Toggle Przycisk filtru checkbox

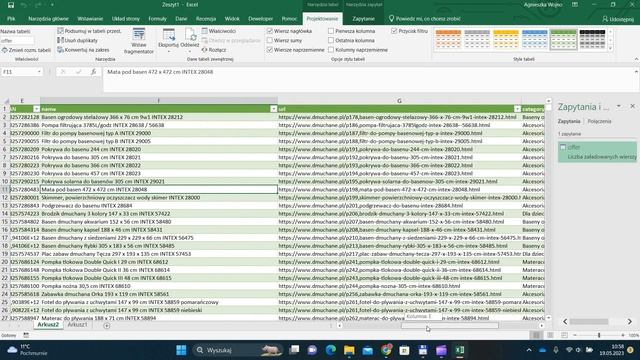[x=394, y=31]
